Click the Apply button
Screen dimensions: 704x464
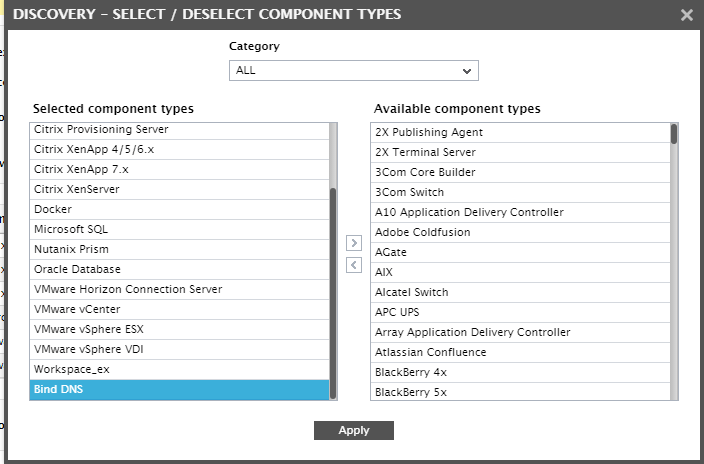coord(354,430)
